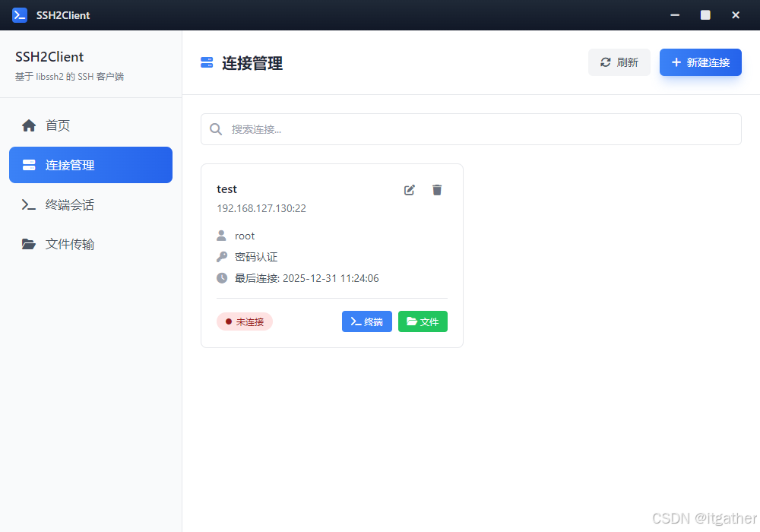Click the clock icon beside 最后连接
The image size is (760, 532).
tap(221, 278)
